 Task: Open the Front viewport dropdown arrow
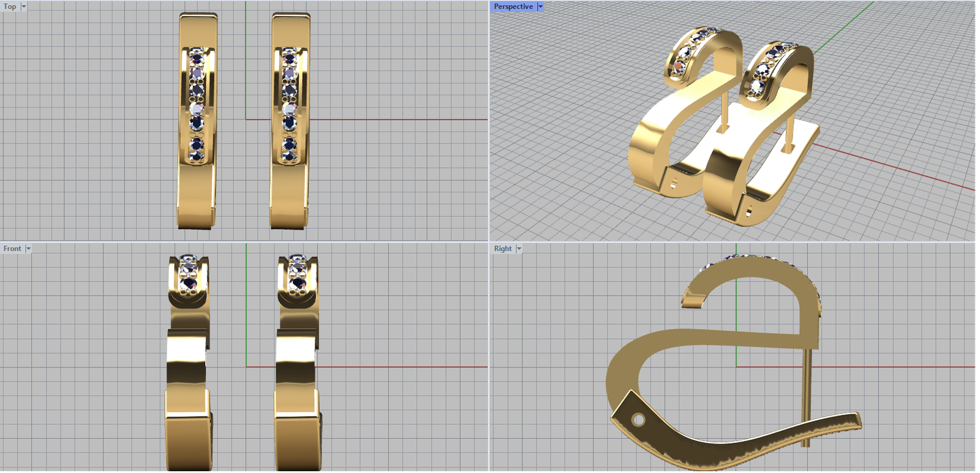28,249
